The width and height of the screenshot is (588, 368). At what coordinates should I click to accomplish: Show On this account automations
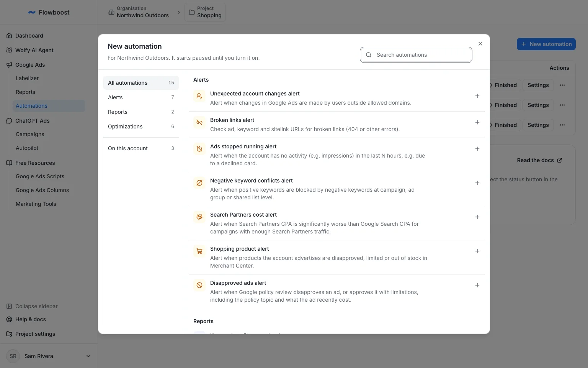tap(141, 148)
